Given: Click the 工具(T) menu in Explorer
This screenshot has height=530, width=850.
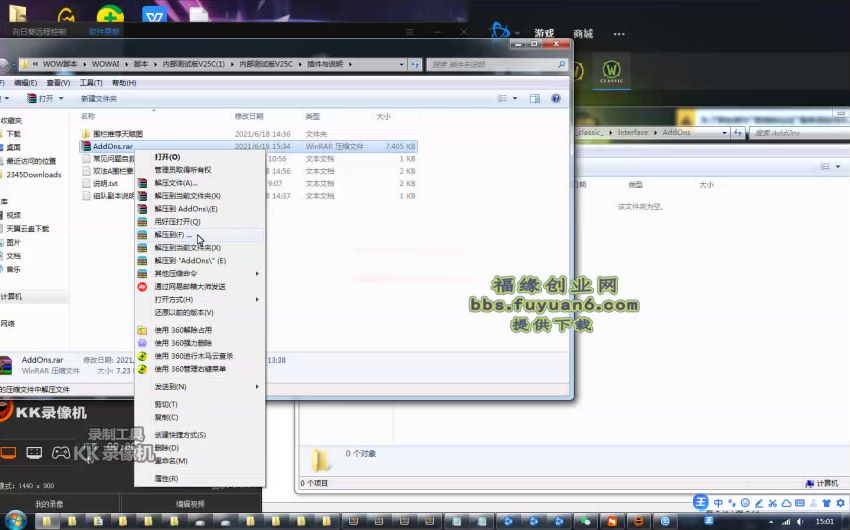Looking at the screenshot, I should [x=91, y=83].
